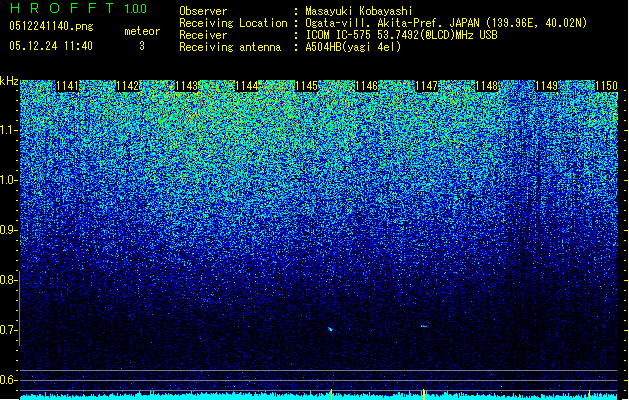Click the 1144 time label
This screenshot has width=629, height=400.
tap(247, 86)
